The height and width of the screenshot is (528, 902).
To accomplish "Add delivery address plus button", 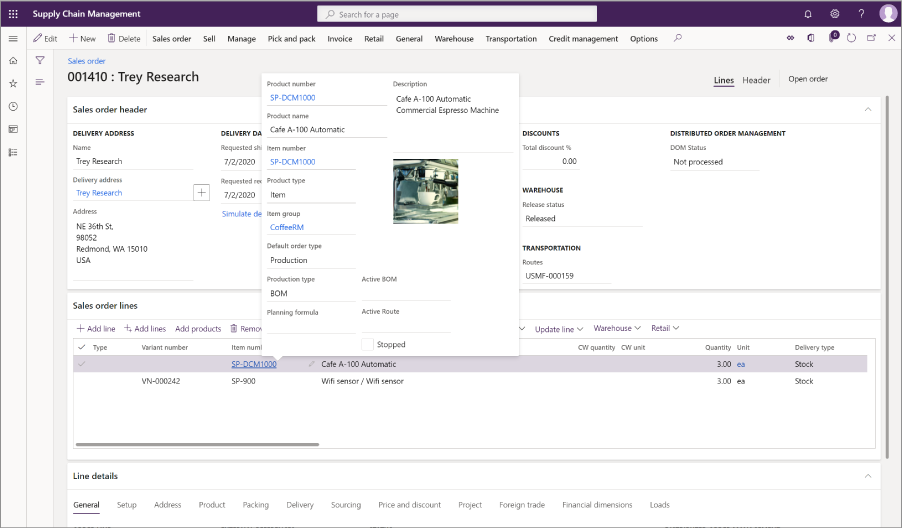I will coord(201,193).
